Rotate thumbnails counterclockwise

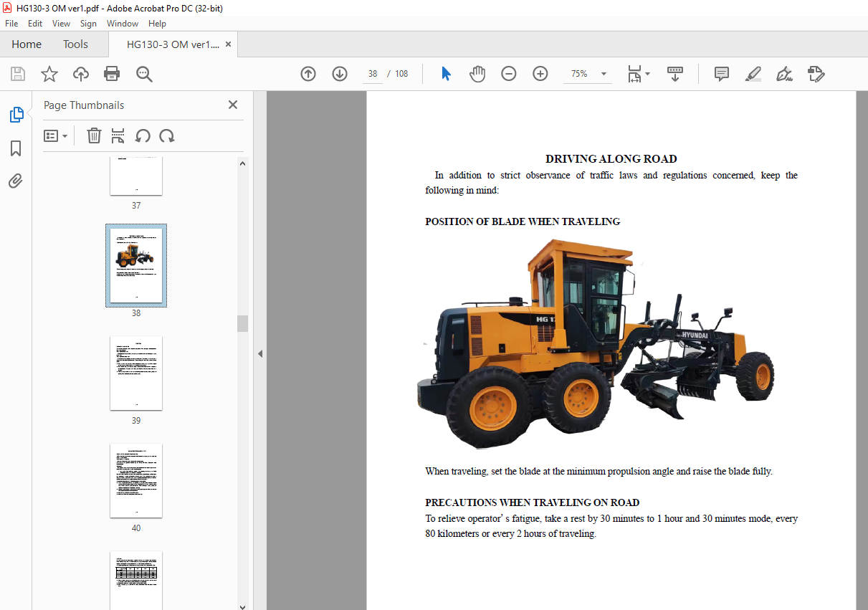pyautogui.click(x=143, y=135)
